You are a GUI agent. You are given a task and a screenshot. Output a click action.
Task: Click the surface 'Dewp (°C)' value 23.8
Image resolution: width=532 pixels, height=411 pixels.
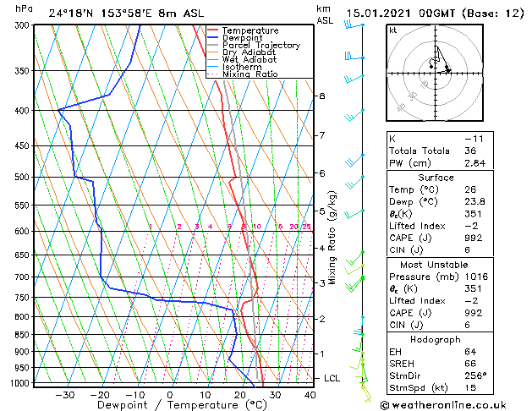pos(475,202)
